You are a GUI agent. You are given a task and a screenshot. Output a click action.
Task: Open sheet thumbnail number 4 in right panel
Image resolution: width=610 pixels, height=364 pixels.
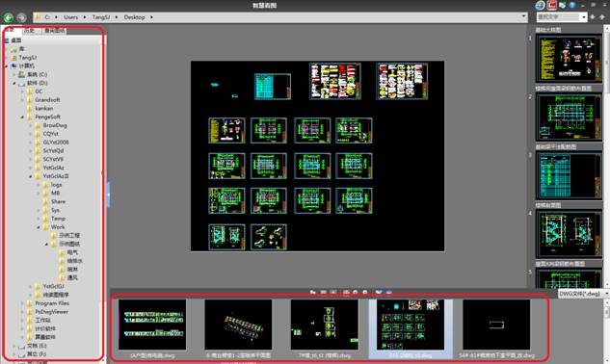pyautogui.click(x=569, y=234)
